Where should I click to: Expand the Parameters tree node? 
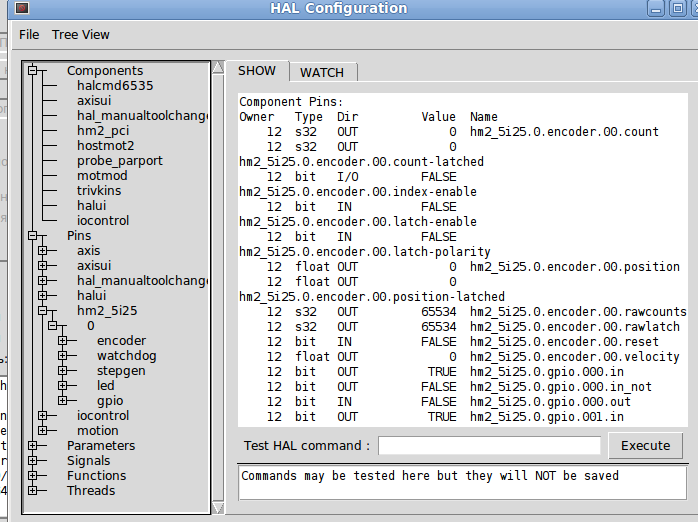[x=32, y=445]
